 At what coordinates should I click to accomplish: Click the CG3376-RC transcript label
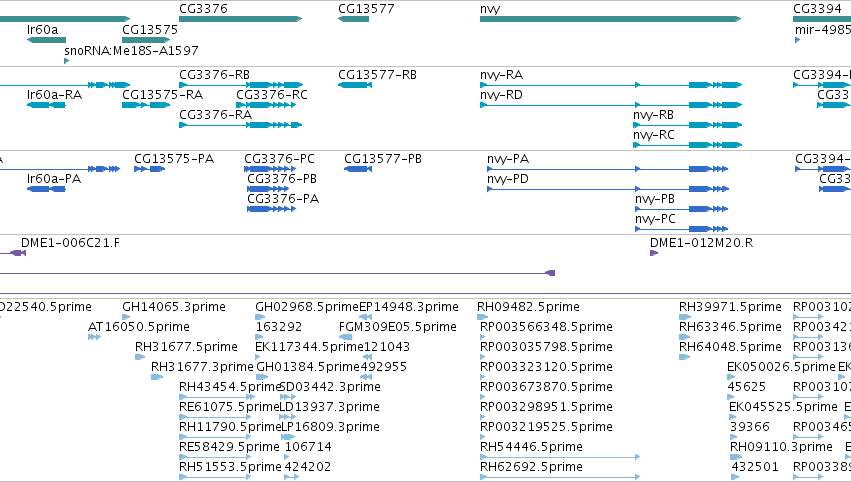point(272,95)
